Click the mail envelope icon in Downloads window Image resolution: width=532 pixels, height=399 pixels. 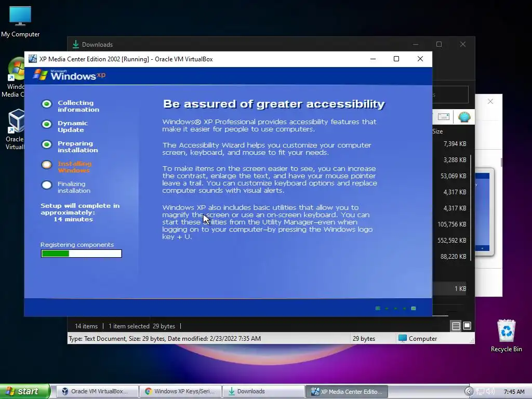(x=444, y=117)
